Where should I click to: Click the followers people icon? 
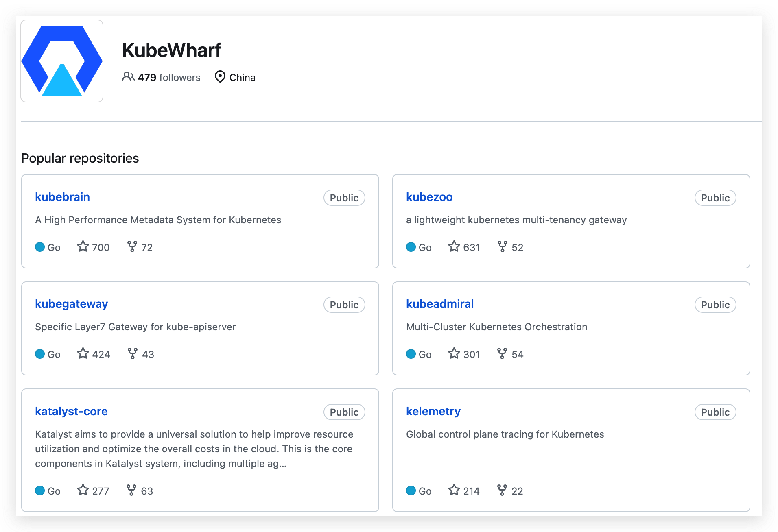[x=128, y=76]
